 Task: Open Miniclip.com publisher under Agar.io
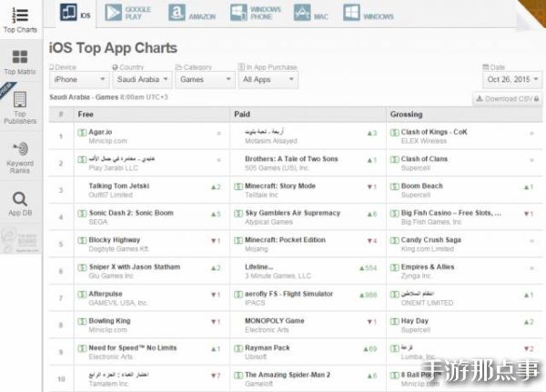(108, 141)
